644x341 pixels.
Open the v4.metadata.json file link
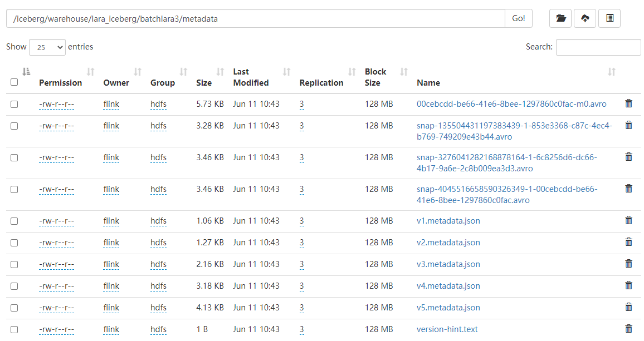click(x=447, y=286)
